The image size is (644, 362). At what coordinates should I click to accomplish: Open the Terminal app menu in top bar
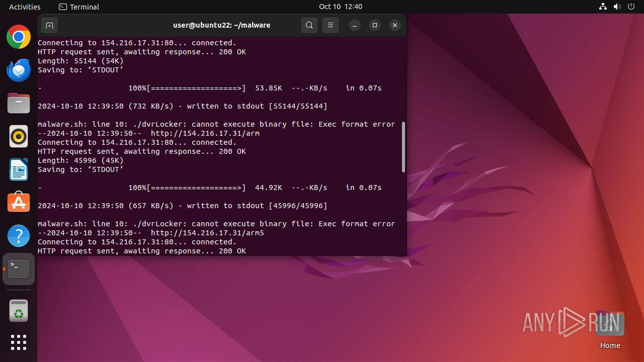coord(79,7)
